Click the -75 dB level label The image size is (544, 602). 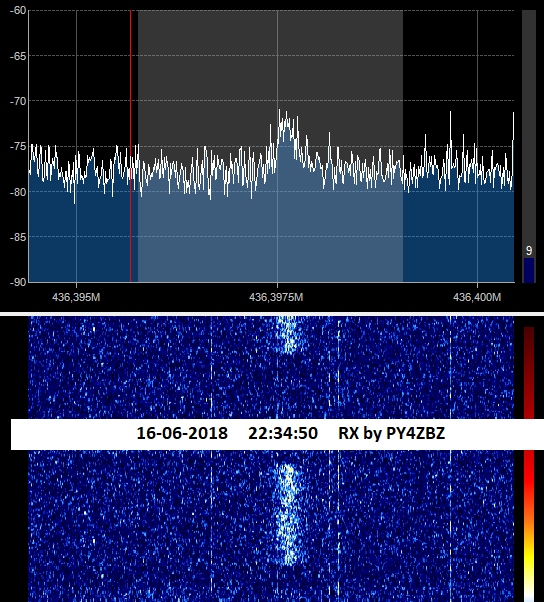pos(18,146)
